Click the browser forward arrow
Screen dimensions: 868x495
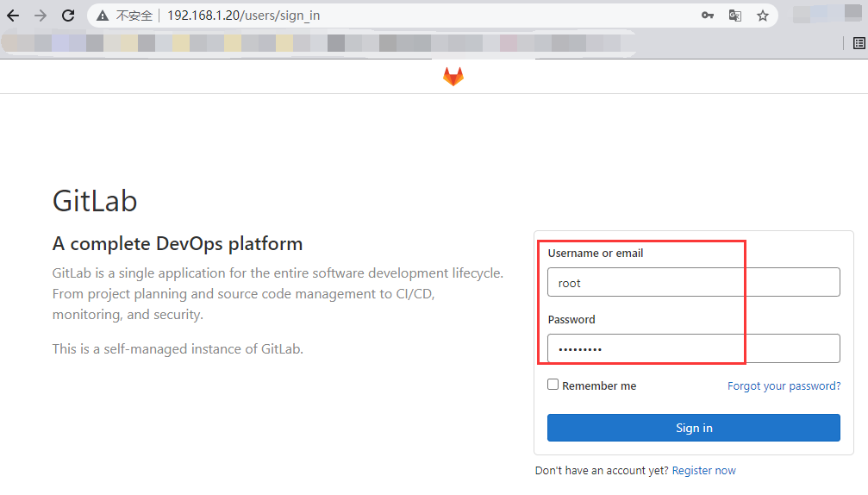[x=41, y=16]
